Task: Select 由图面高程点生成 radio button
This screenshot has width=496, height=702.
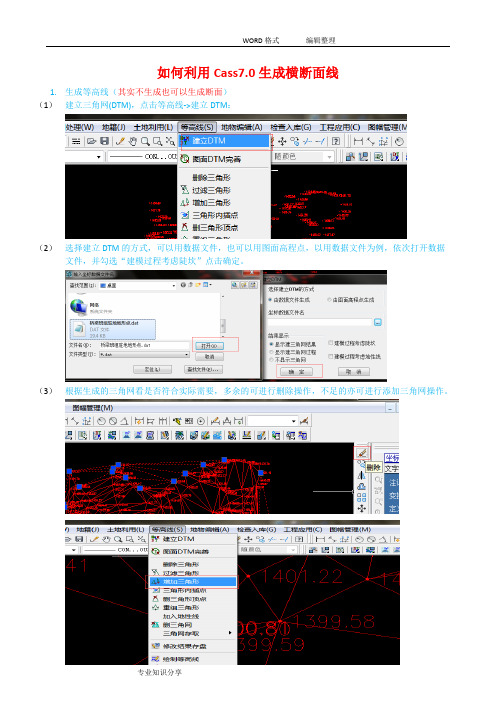Action: point(329,300)
